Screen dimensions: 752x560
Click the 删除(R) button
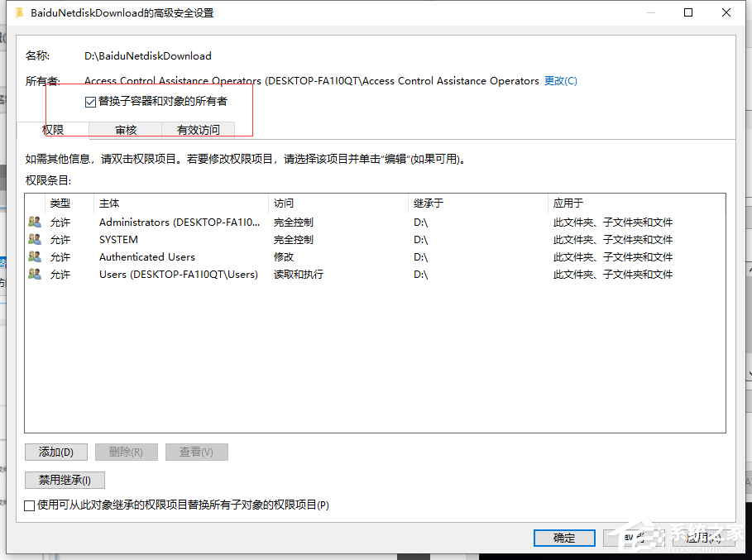click(x=126, y=452)
